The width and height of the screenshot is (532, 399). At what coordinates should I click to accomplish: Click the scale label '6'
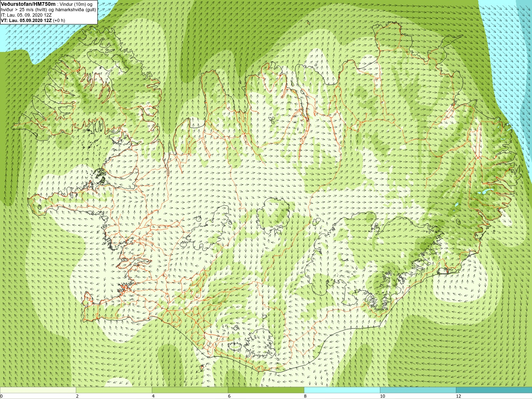229,396
